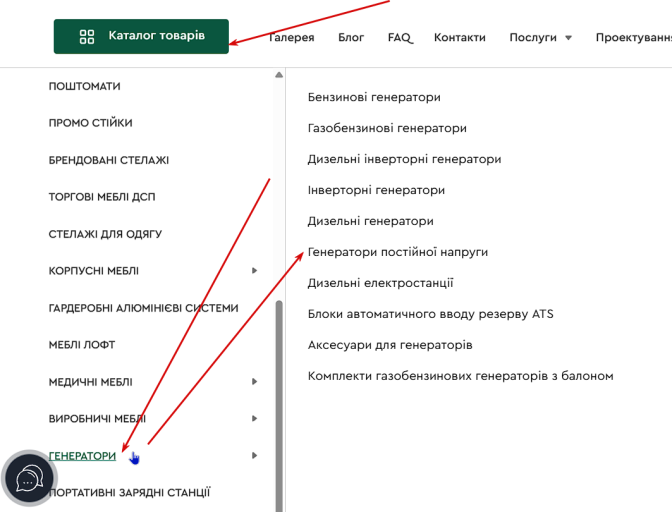
Task: Click the category list scrollbar thumb
Action: [x=279, y=406]
